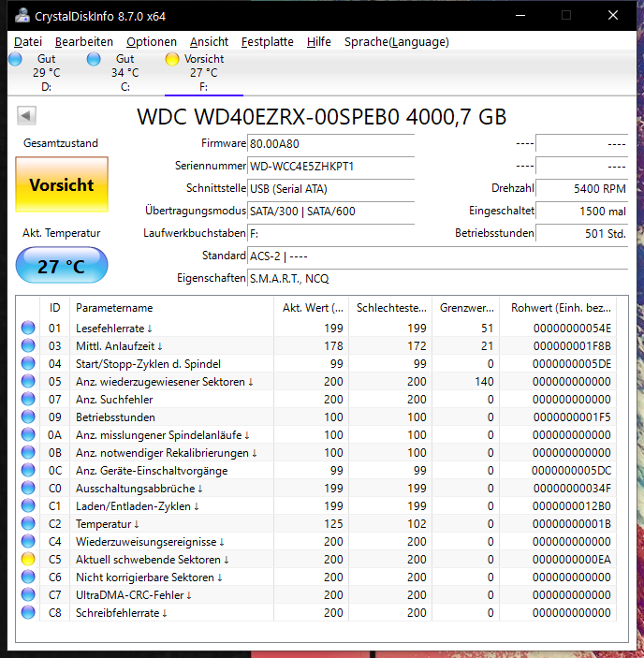Click the Drehzahl field 5400 RPM
Screen dimensions: 644x658
click(582, 189)
